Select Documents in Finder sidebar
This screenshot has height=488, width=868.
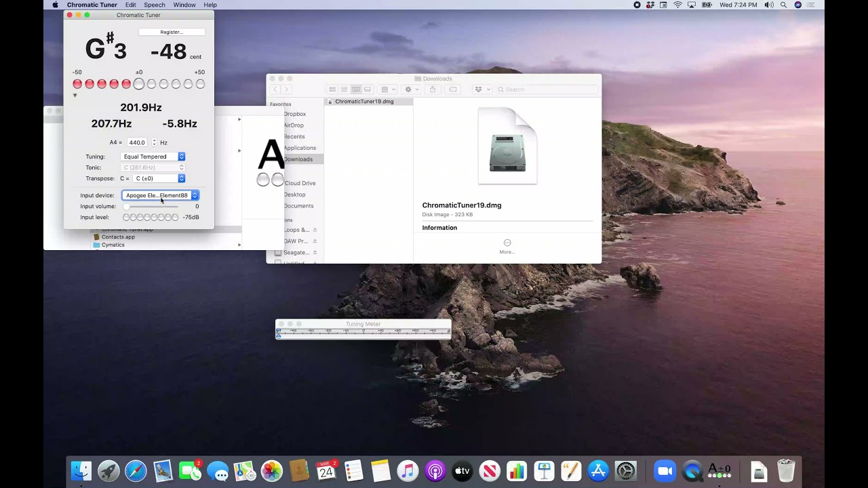[x=298, y=206]
